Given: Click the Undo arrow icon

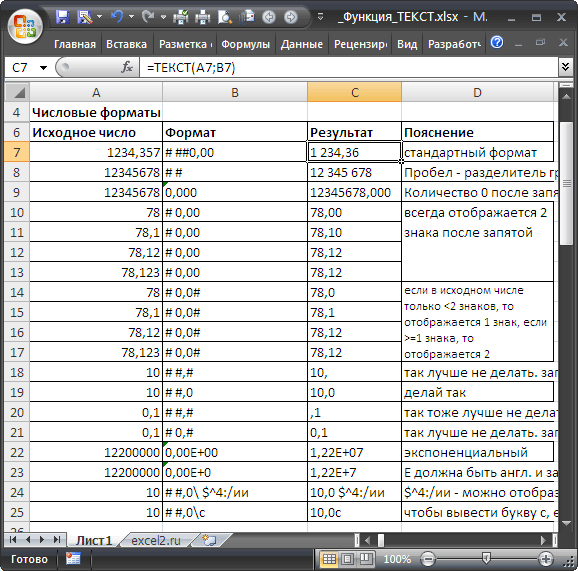Looking at the screenshot, I should click(116, 17).
